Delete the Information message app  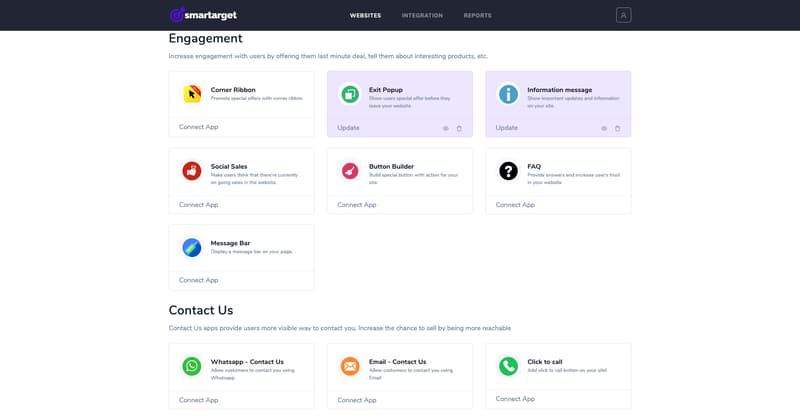(617, 129)
